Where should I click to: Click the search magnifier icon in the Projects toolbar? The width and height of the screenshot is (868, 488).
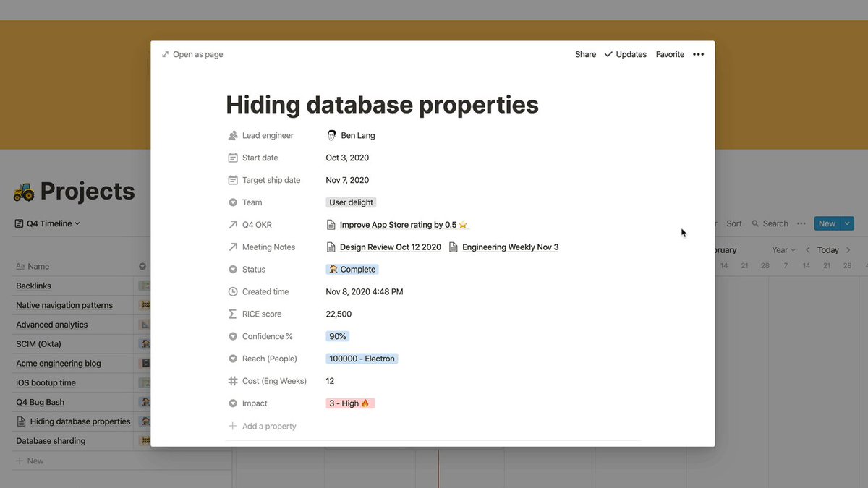pyautogui.click(x=756, y=224)
